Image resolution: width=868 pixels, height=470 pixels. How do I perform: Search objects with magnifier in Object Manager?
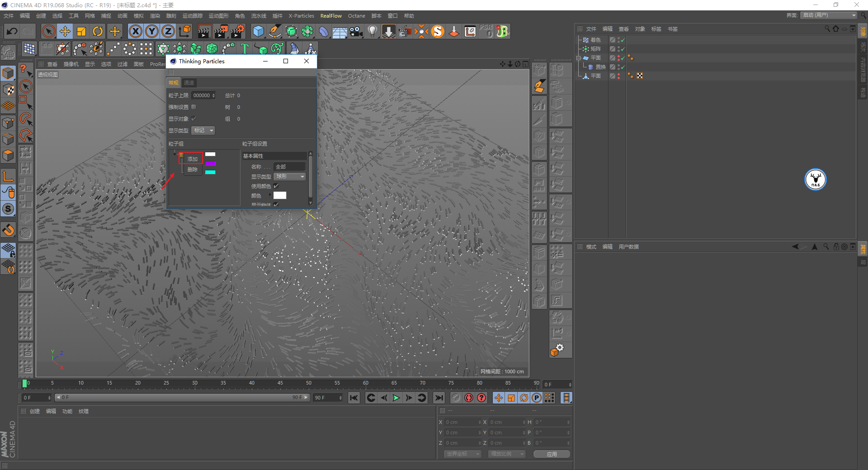827,28
